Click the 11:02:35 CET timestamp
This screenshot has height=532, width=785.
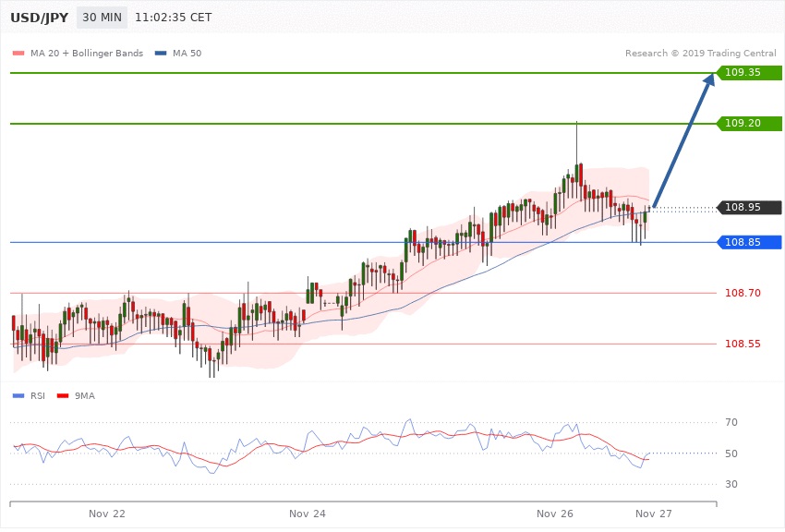[x=173, y=18]
